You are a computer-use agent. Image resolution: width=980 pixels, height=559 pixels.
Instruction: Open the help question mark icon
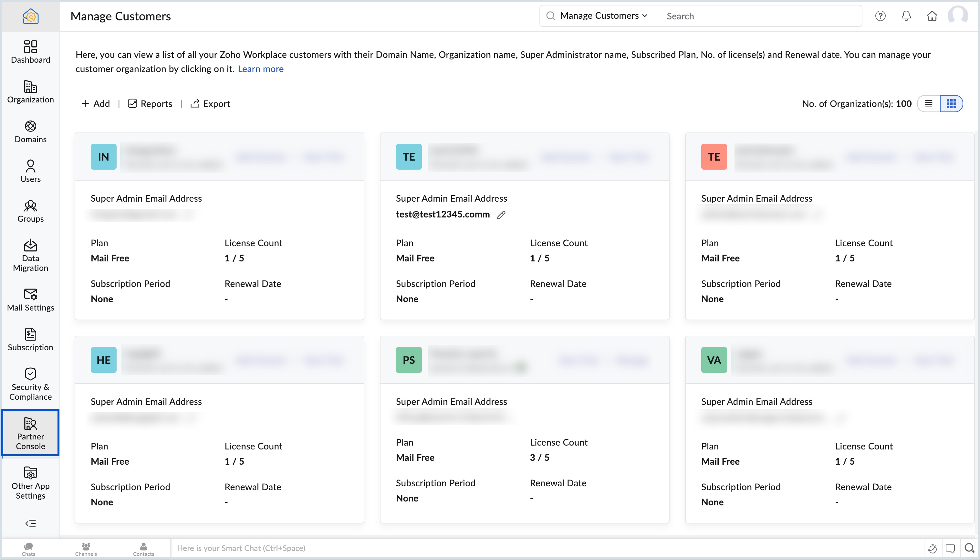click(x=880, y=16)
